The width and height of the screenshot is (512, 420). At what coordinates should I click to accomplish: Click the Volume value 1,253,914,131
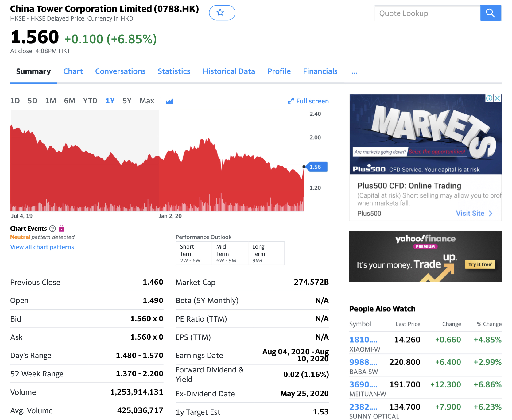pos(137,392)
